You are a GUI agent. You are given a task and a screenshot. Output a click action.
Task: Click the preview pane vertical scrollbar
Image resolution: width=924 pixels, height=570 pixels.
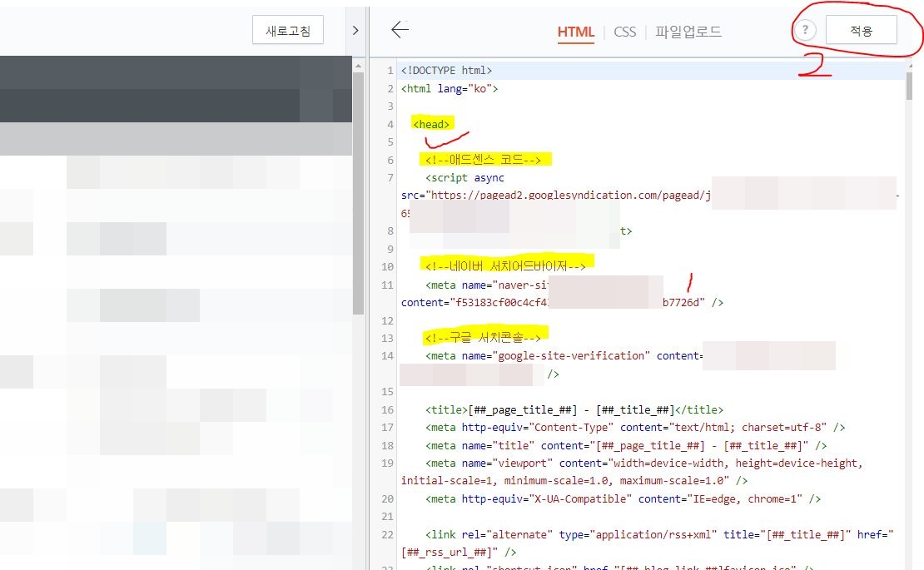[x=358, y=193]
